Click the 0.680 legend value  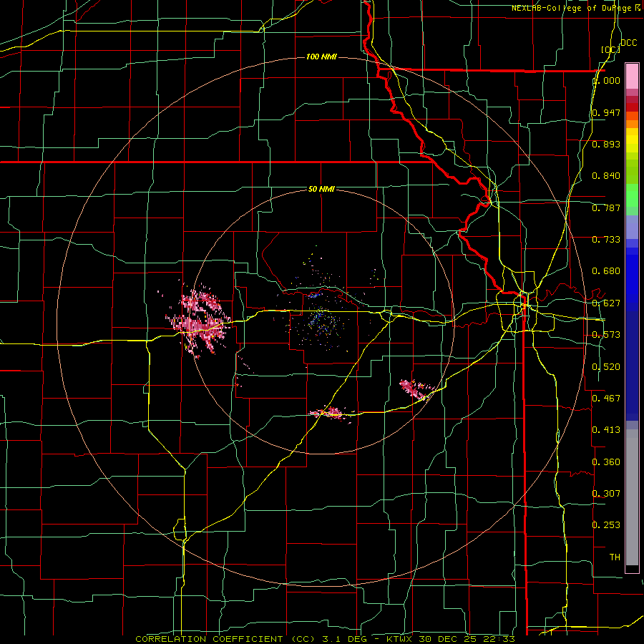pos(606,270)
